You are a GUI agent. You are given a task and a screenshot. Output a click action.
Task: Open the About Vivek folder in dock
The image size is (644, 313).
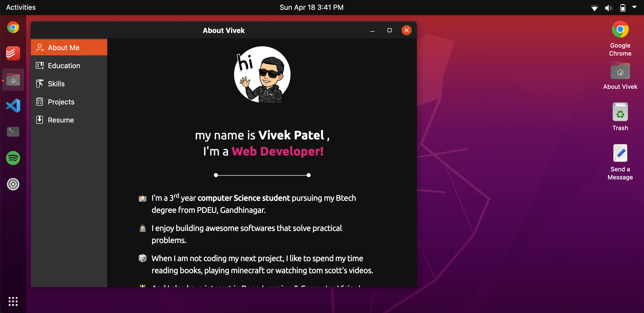[13, 80]
